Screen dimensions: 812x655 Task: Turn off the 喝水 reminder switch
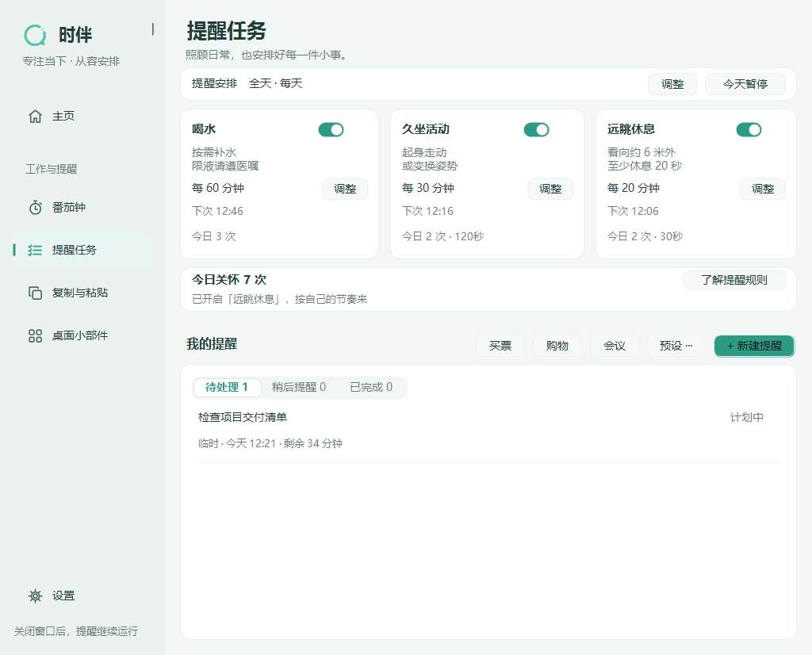[331, 129]
